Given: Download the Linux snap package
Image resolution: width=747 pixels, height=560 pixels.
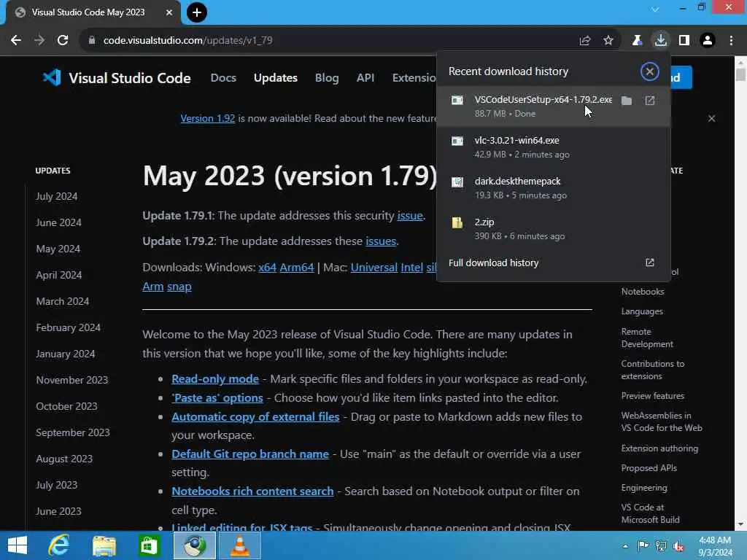Looking at the screenshot, I should click(179, 287).
